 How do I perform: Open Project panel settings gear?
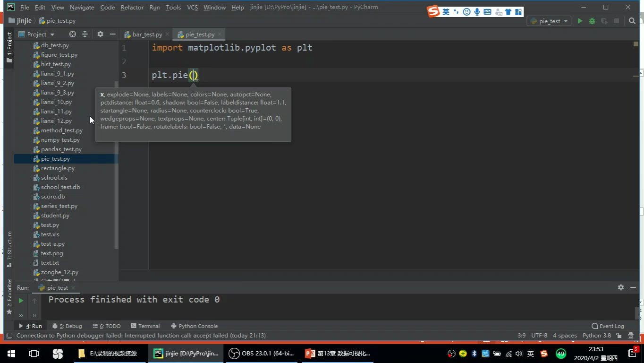pos(100,34)
